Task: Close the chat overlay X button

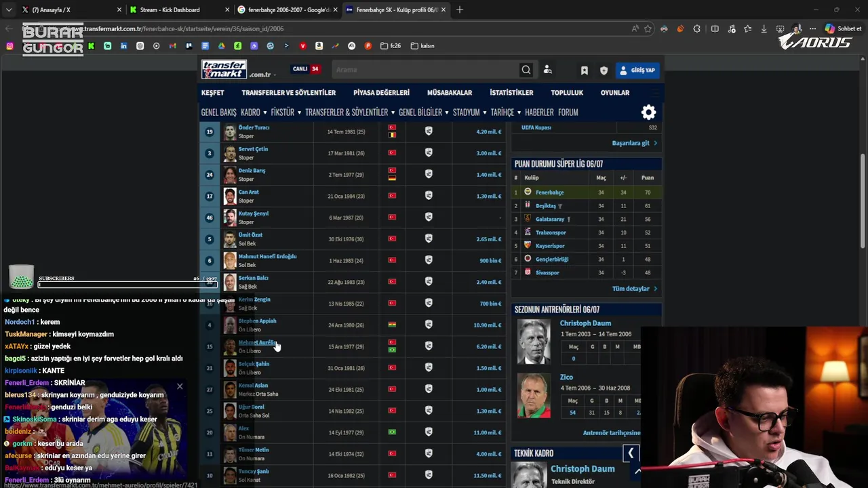Action: click(x=180, y=386)
